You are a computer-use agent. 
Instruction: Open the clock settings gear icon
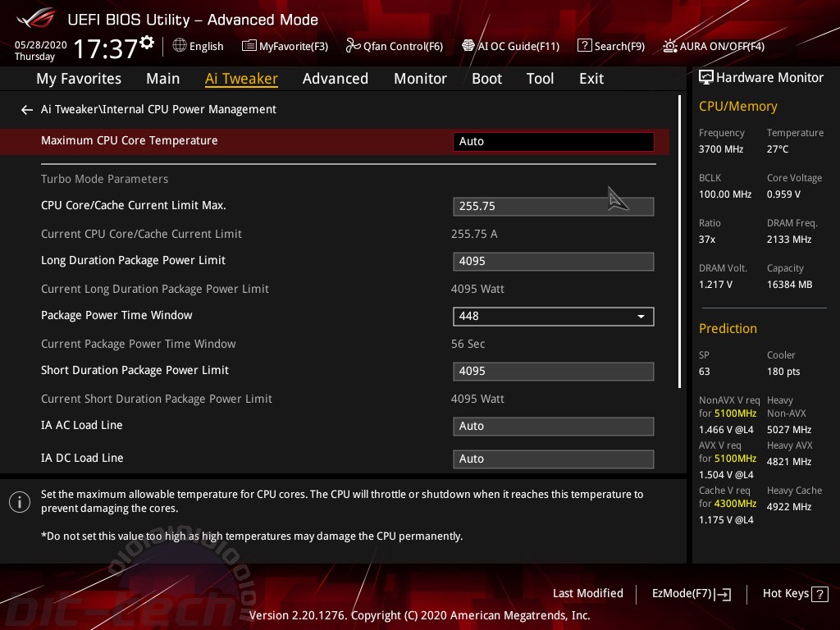click(146, 43)
